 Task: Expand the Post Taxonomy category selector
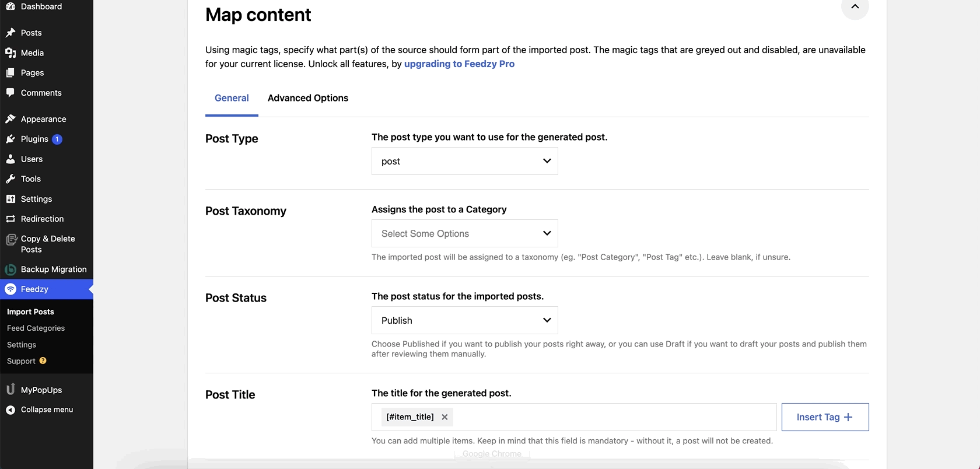[464, 233]
